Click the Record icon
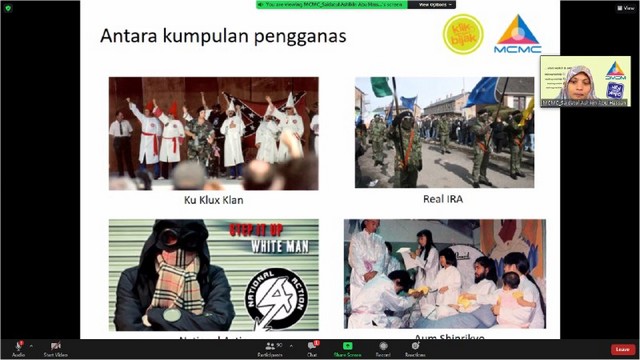The width and height of the screenshot is (640, 360). [383, 346]
